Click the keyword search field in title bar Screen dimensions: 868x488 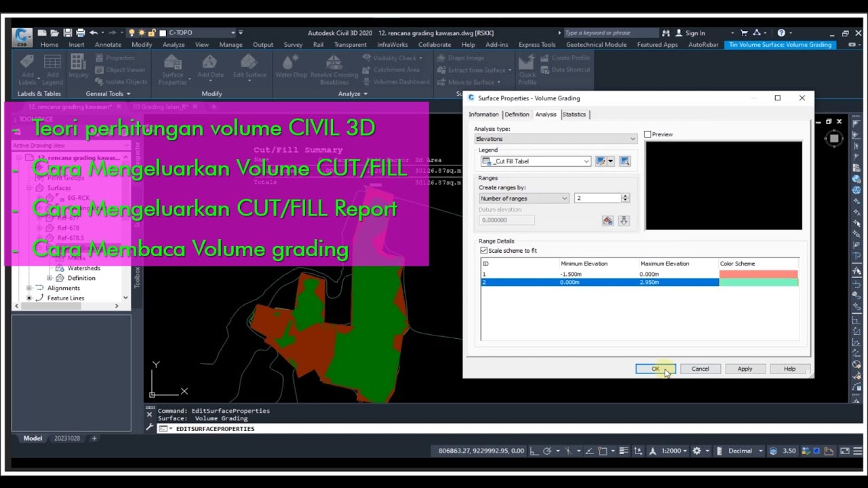(610, 33)
